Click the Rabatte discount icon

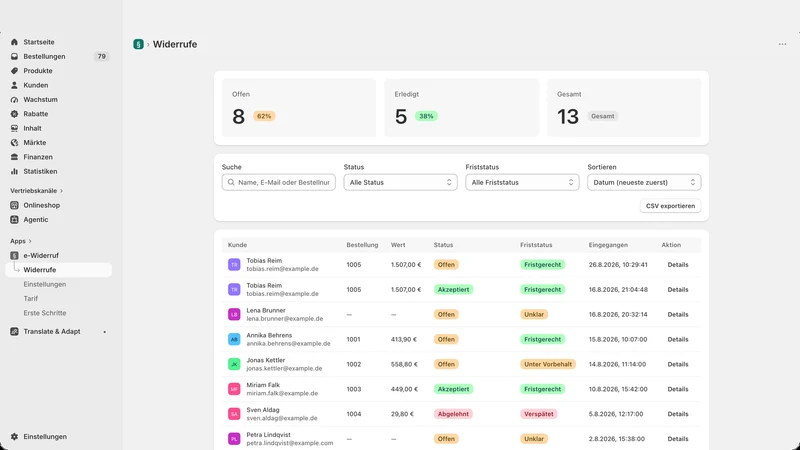pyautogui.click(x=14, y=114)
